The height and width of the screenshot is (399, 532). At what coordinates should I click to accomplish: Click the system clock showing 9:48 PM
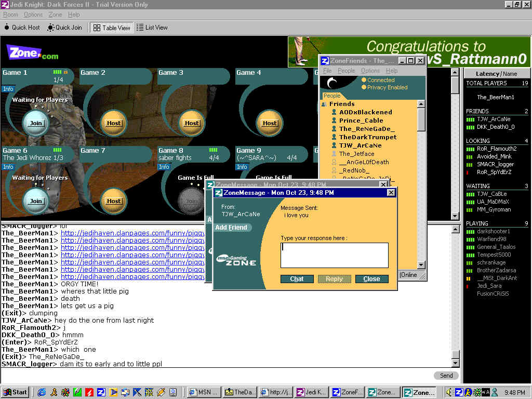(x=514, y=393)
